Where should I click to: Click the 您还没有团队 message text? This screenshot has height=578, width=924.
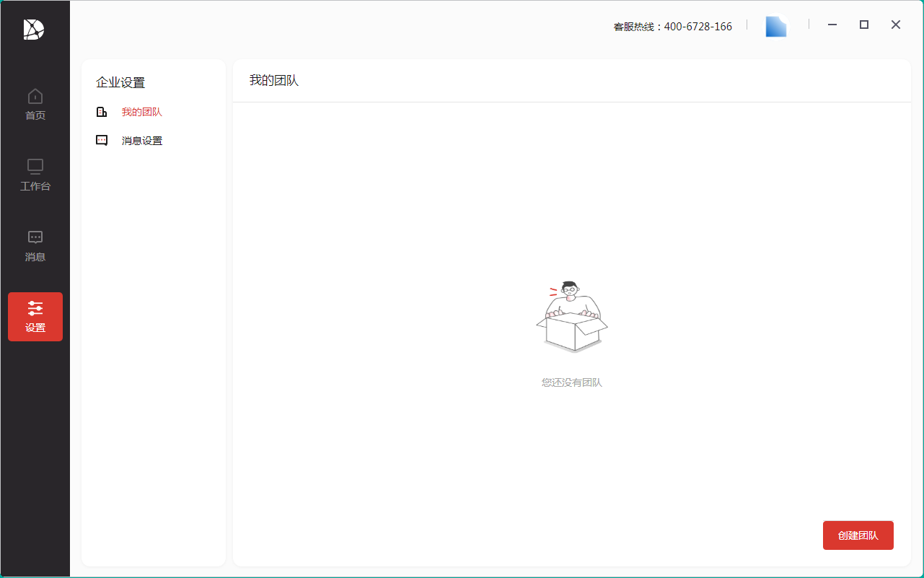(x=572, y=382)
